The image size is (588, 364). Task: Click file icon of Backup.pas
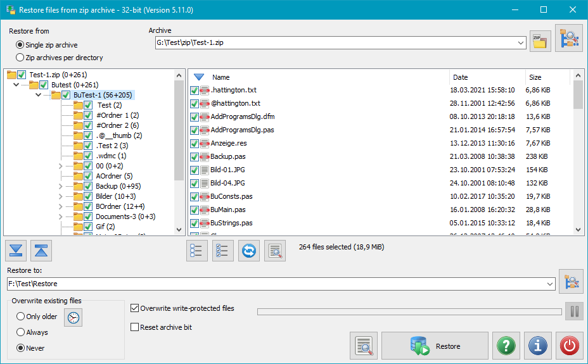point(205,156)
